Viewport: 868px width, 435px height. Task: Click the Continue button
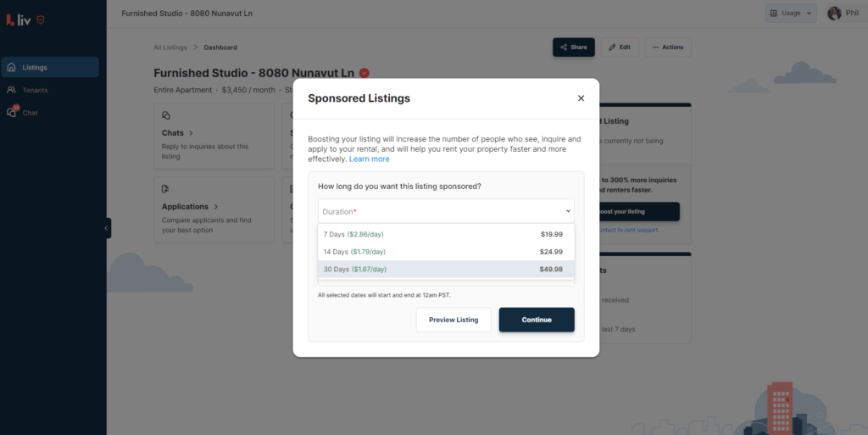point(537,320)
